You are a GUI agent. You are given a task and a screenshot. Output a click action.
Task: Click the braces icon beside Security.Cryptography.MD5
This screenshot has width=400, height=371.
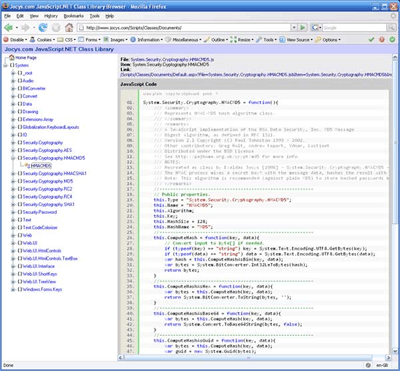(x=20, y=181)
